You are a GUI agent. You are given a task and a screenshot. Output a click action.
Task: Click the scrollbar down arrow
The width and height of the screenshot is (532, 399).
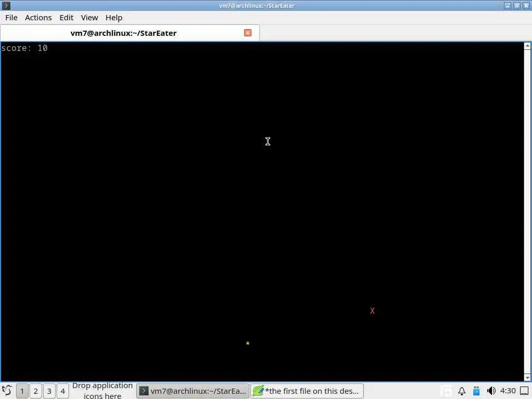click(527, 377)
